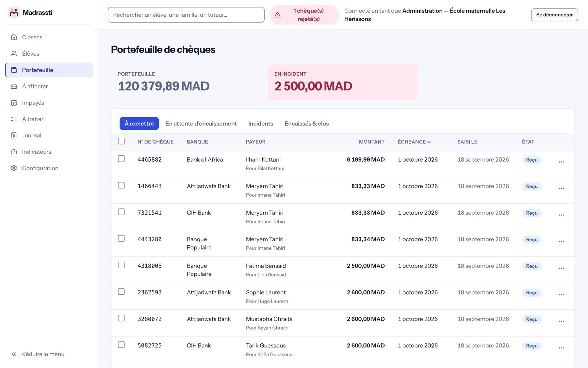Click the Impayés calendar-clock icon
This screenshot has height=368, width=588.
point(14,103)
